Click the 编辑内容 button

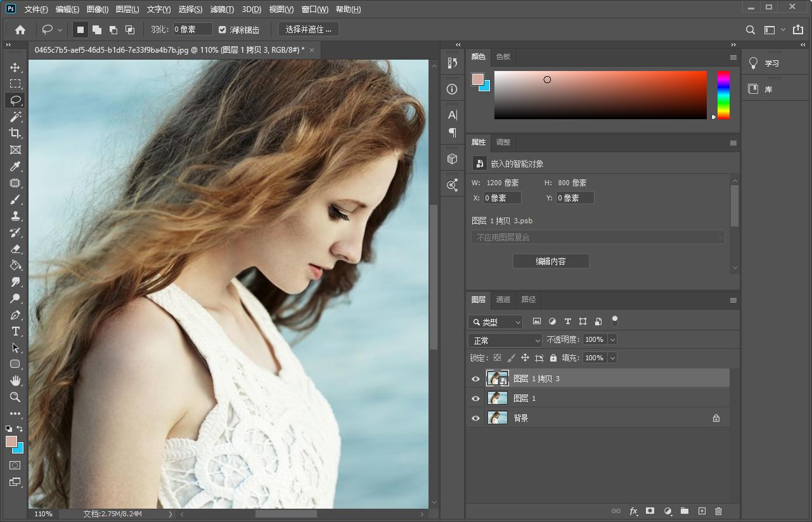point(550,261)
